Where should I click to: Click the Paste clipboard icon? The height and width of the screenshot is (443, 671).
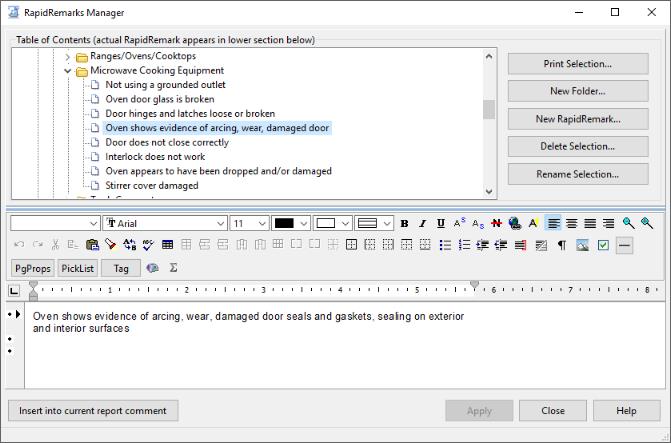pyautogui.click(x=92, y=245)
